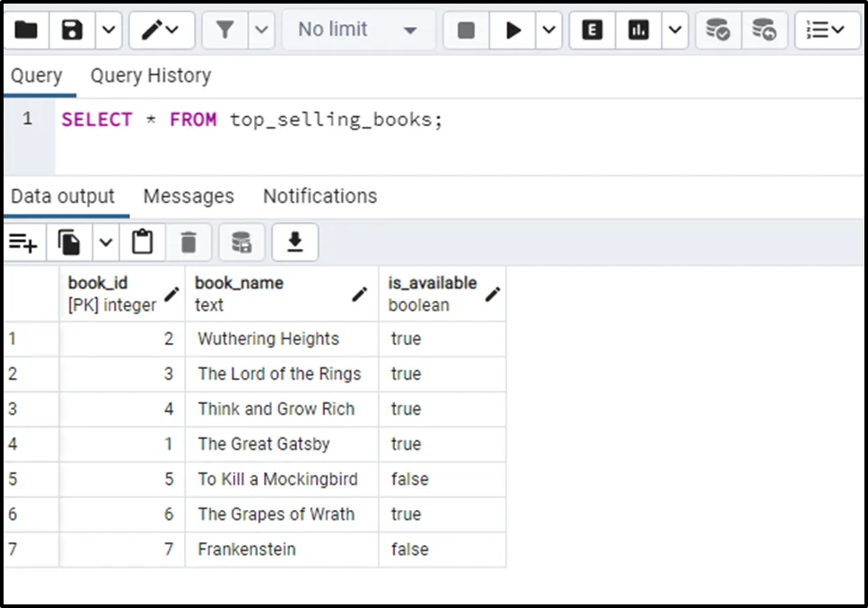868x608 pixels.
Task: Click the Paste clipboard icon in Data output
Action: coord(142,242)
